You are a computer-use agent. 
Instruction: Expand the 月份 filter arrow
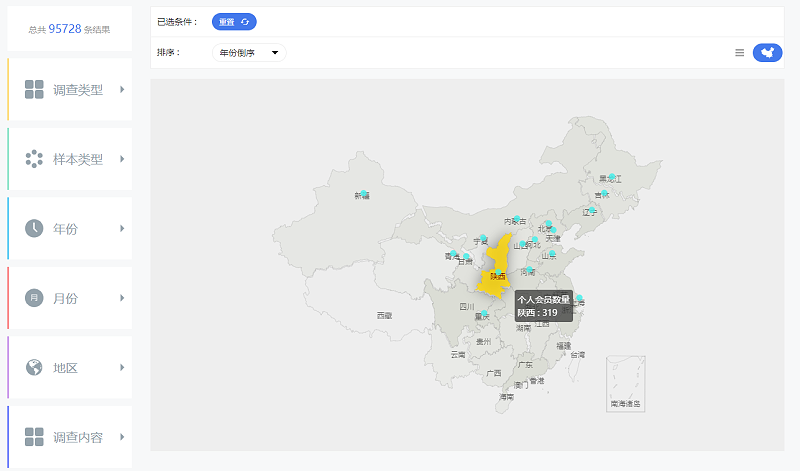click(122, 298)
